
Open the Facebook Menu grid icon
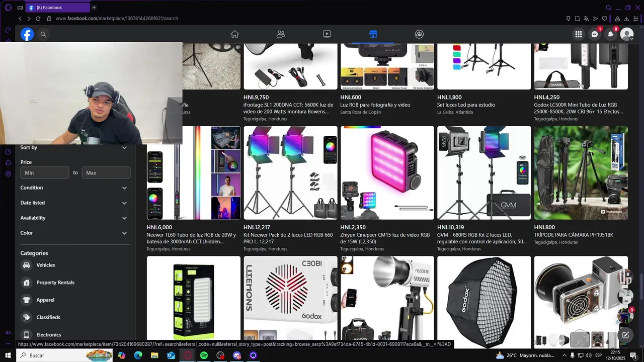pyautogui.click(x=579, y=34)
